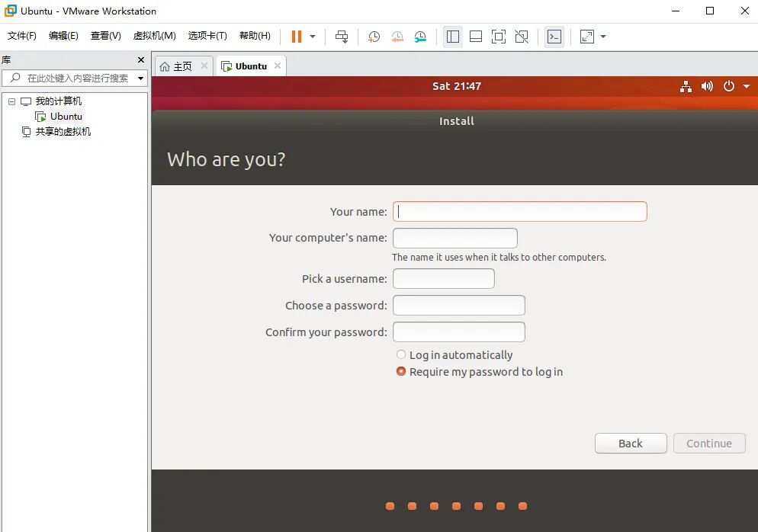Enter full screen mode
Image resolution: width=758 pixels, height=532 pixels.
pyautogui.click(x=499, y=37)
